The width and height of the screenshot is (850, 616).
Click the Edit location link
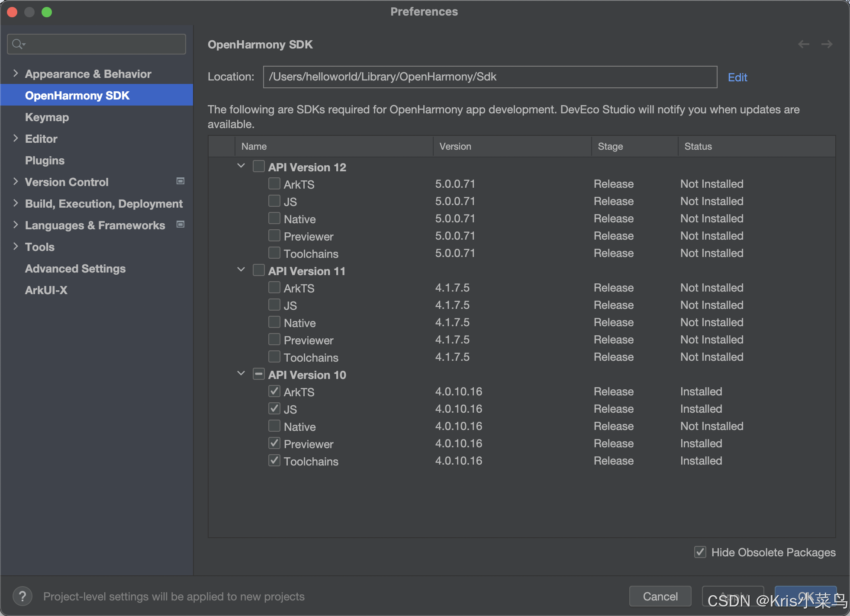(737, 77)
